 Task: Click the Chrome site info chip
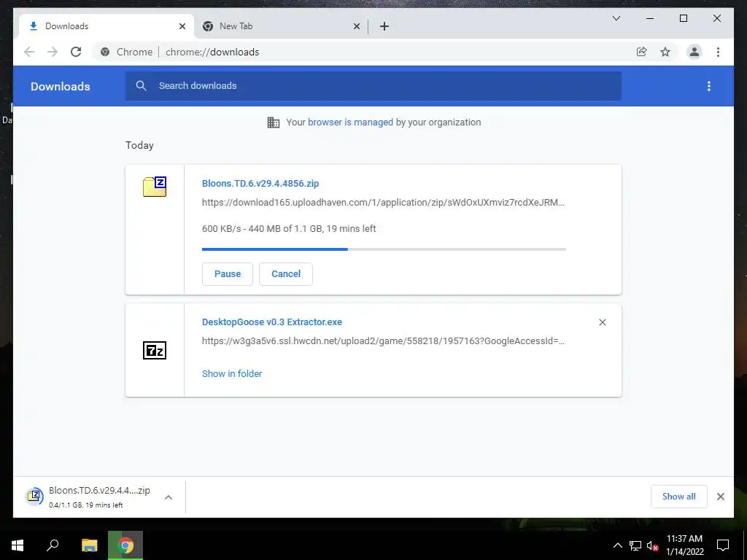click(x=127, y=52)
